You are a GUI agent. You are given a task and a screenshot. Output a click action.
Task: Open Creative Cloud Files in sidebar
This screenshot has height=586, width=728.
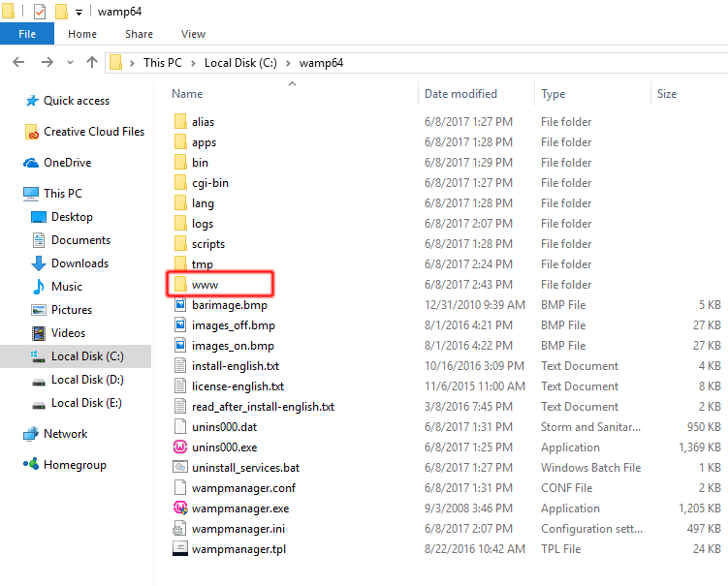coord(84,132)
